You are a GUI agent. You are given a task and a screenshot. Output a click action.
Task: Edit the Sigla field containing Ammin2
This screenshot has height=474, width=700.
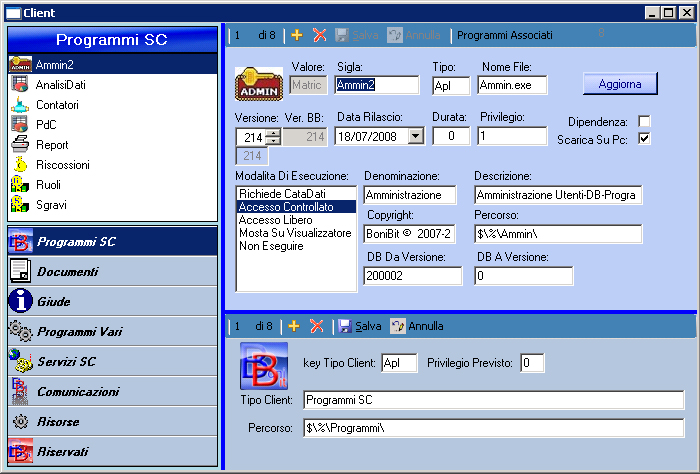377,84
